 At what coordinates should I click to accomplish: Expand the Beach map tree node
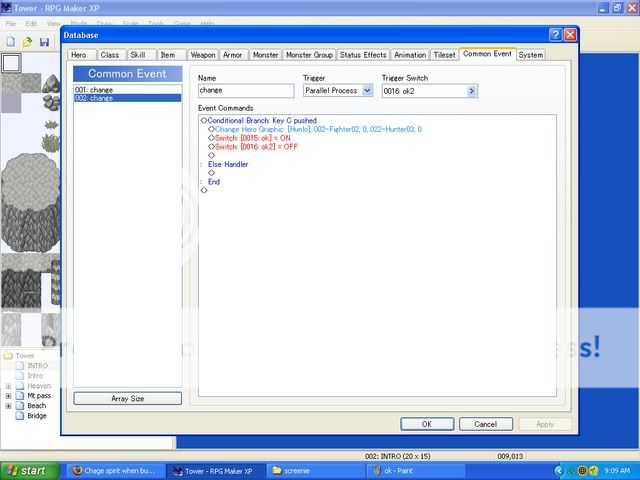tap(9, 406)
